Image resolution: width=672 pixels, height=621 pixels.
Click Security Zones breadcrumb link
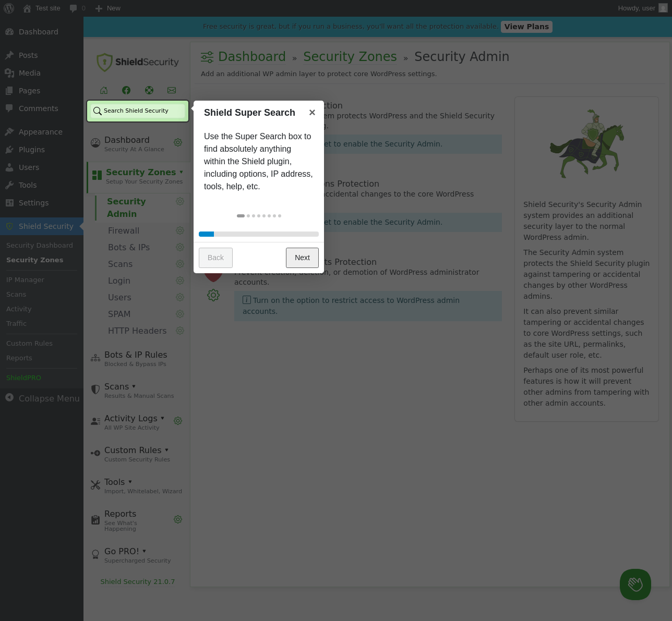click(x=350, y=56)
